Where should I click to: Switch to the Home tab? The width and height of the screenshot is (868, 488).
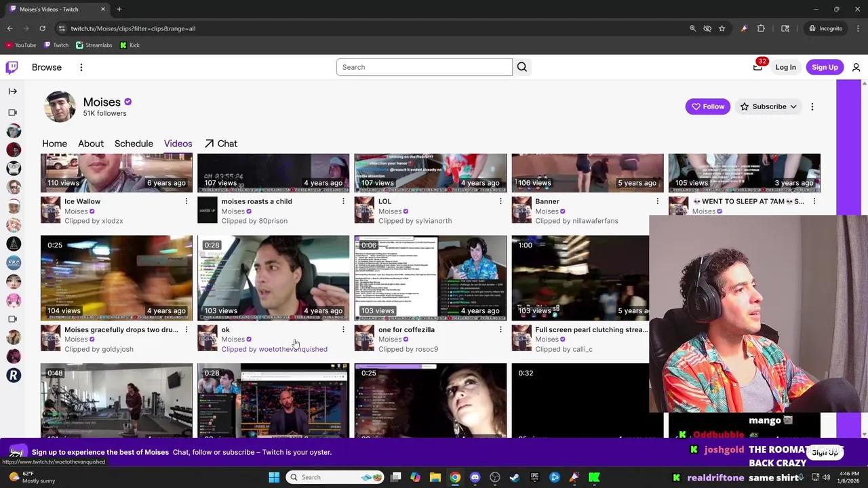pyautogui.click(x=54, y=144)
